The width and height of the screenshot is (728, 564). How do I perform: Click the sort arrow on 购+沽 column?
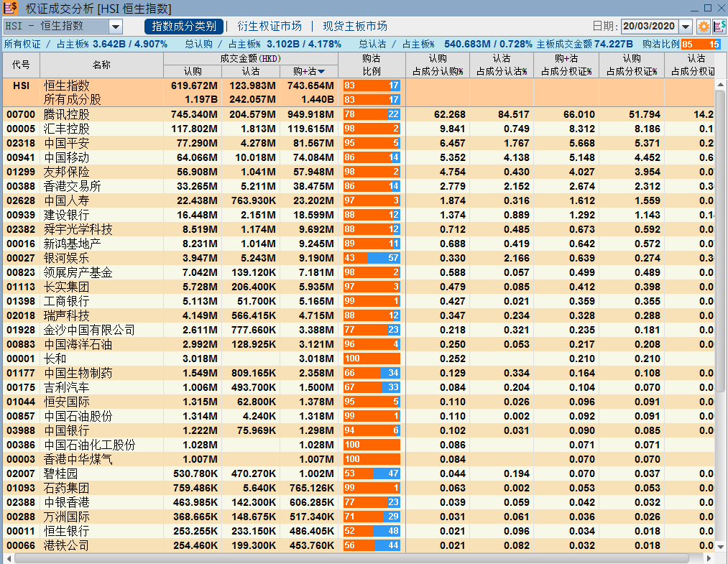click(x=321, y=71)
